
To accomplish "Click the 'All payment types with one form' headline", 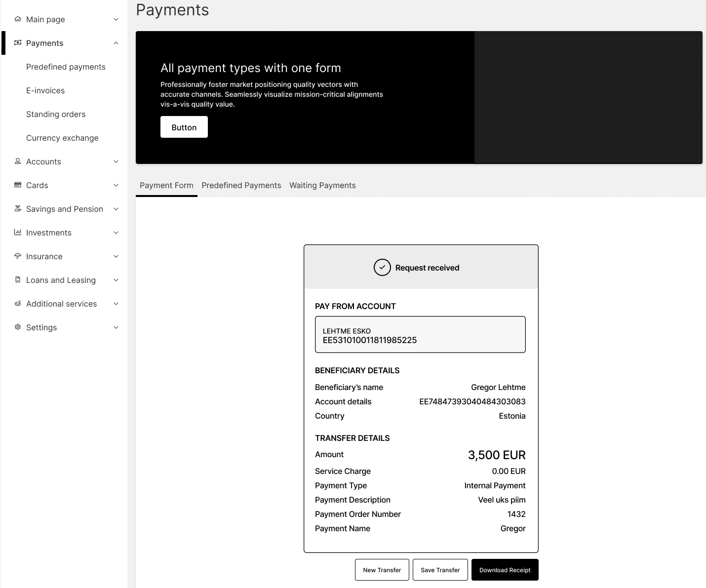I will (x=251, y=68).
